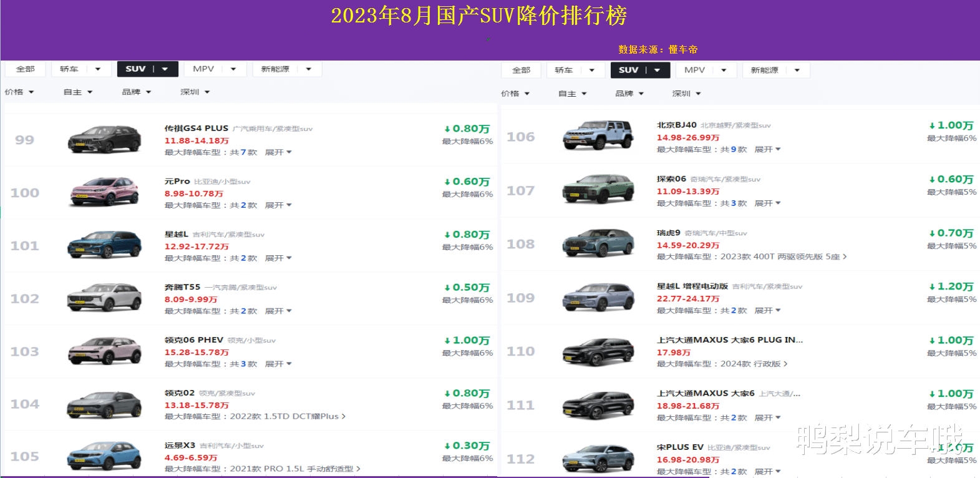The height and width of the screenshot is (478, 980).
Task: Open the 瑞虎9 car thumbnail
Action: [x=599, y=243]
